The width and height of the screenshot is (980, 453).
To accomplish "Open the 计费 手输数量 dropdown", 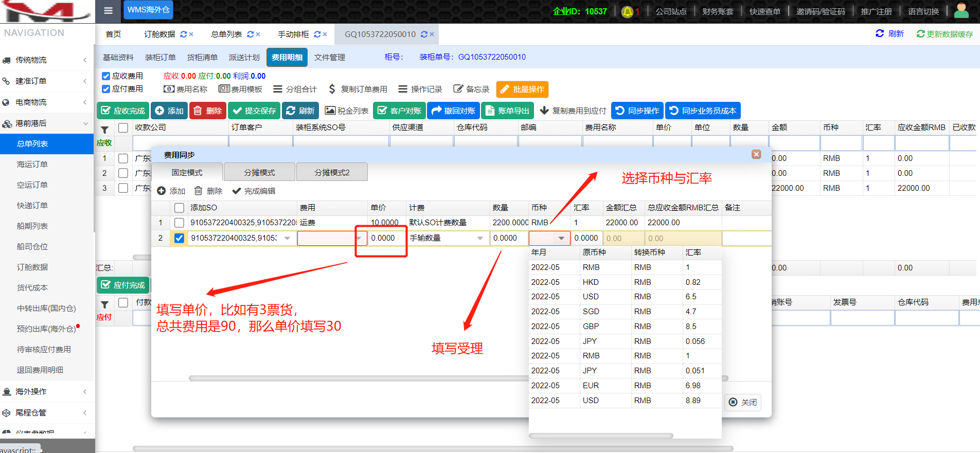I will [x=480, y=238].
